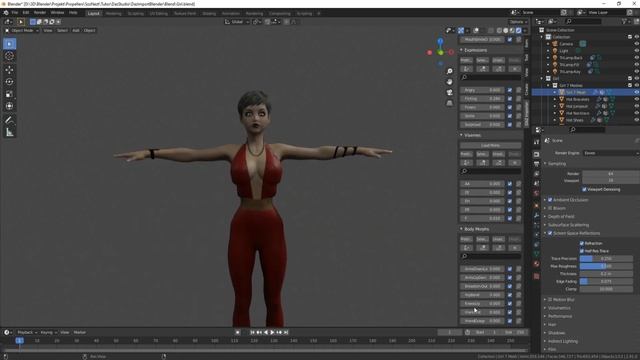The image size is (640, 360).
Task: Open the Modifiers wrench properties tab
Action: 536,215
